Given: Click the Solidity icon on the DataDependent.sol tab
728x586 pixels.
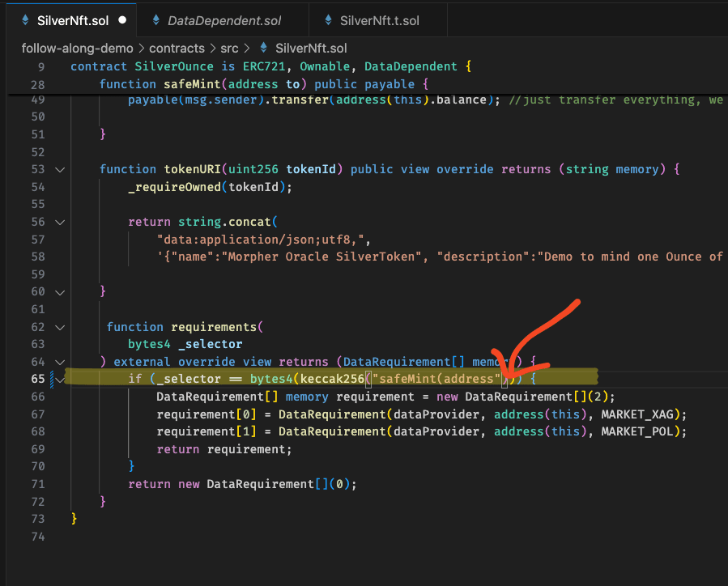Looking at the screenshot, I should click(x=156, y=20).
